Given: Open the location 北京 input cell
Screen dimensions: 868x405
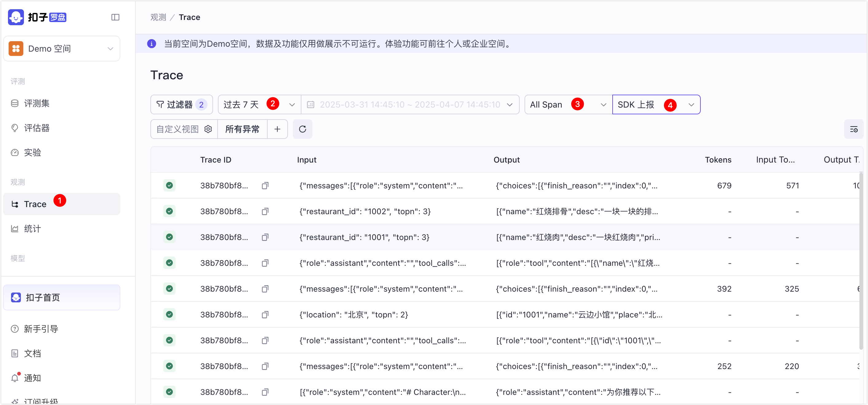Looking at the screenshot, I should coord(354,315).
